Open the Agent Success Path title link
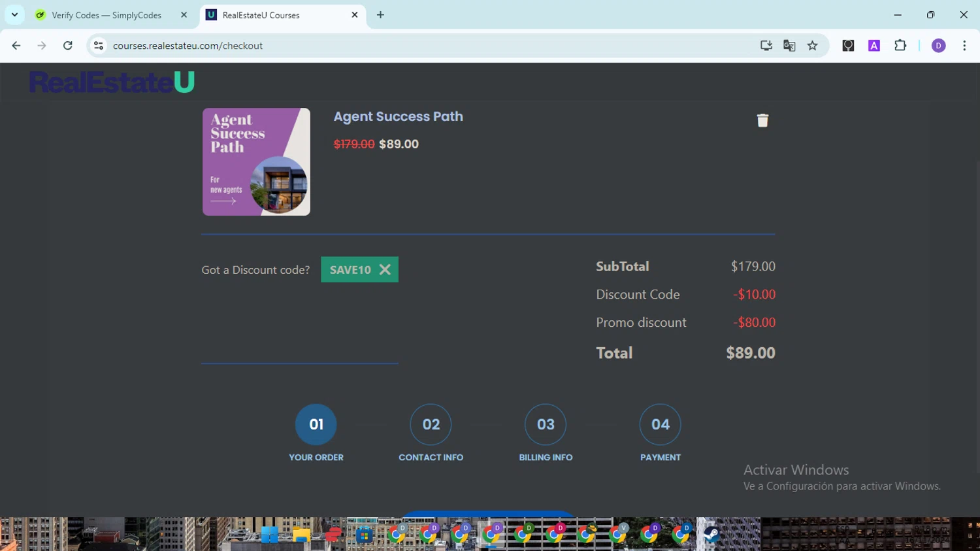 pyautogui.click(x=398, y=116)
